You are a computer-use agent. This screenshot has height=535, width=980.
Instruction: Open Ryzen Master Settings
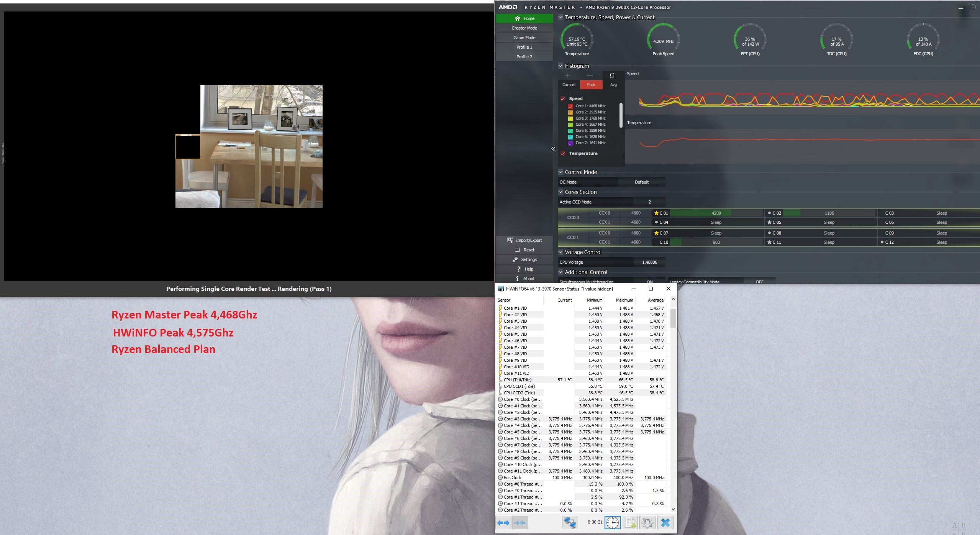[x=525, y=259]
